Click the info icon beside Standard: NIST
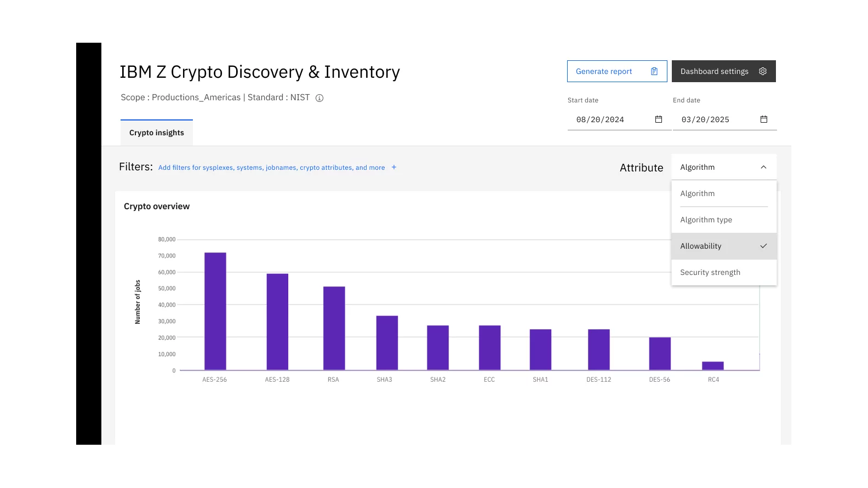Screen dimensions: 868x488 point(319,98)
